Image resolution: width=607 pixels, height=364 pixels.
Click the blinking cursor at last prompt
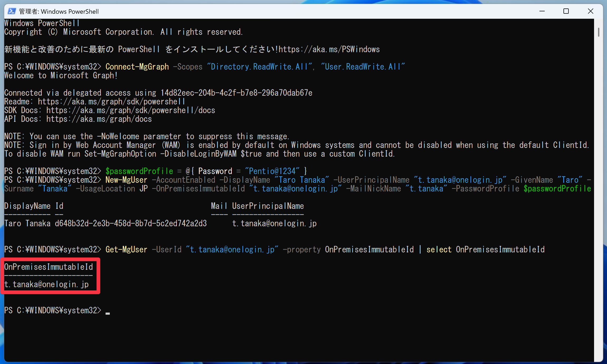tap(108, 313)
